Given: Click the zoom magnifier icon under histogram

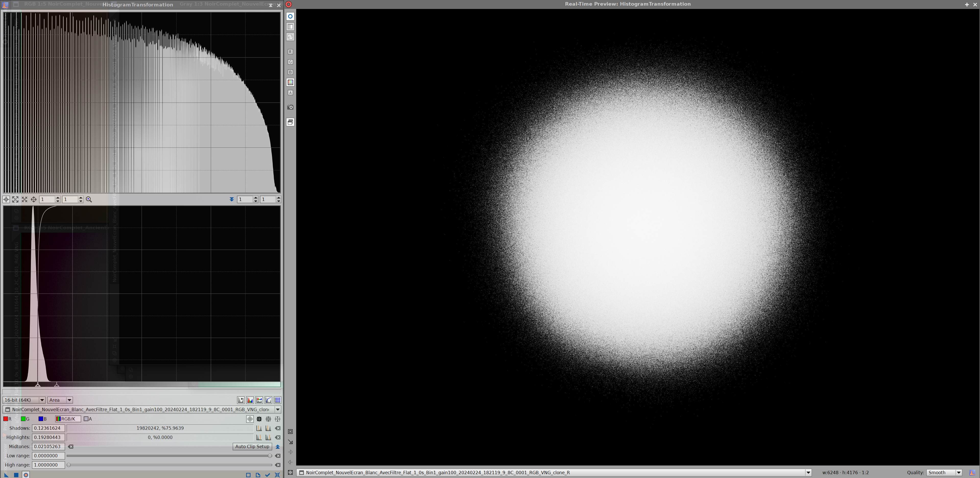Looking at the screenshot, I should point(89,199).
